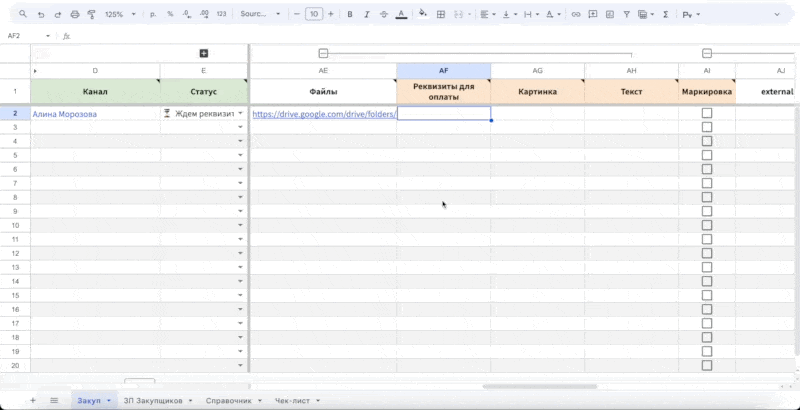Open the Google Drive folder link

324,114
